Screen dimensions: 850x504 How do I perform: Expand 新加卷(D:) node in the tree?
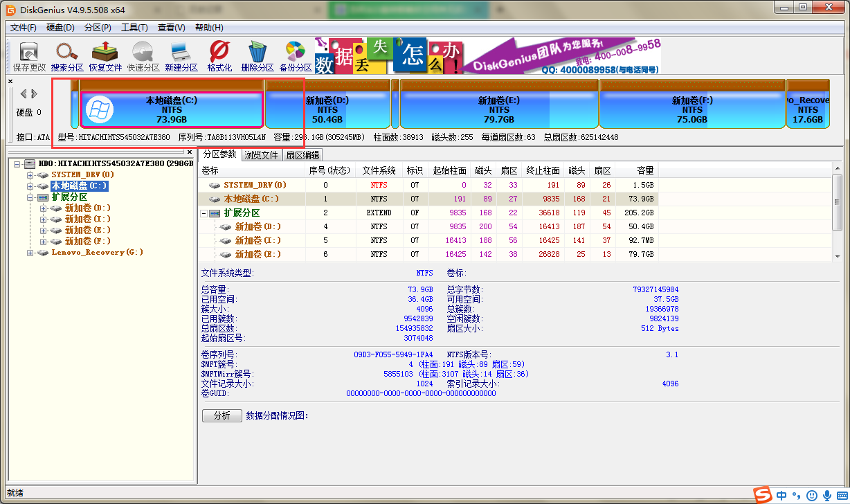[44, 208]
